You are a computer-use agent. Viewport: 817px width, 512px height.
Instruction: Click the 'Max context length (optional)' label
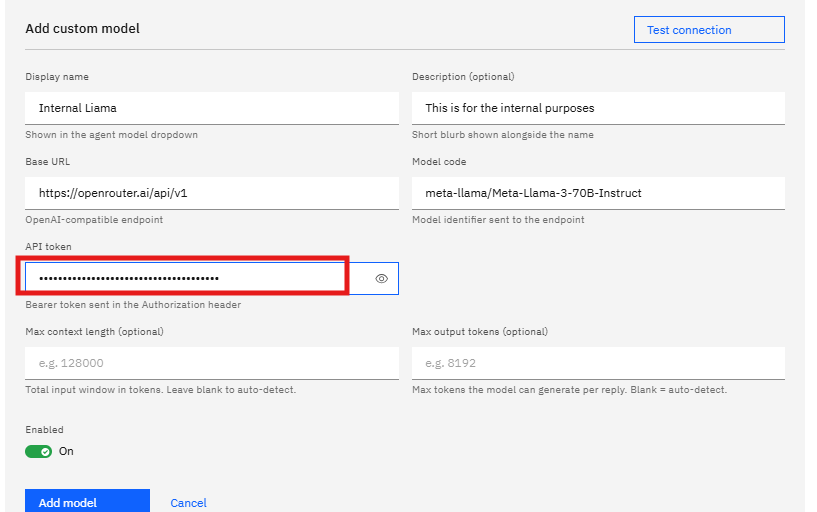pos(94,332)
